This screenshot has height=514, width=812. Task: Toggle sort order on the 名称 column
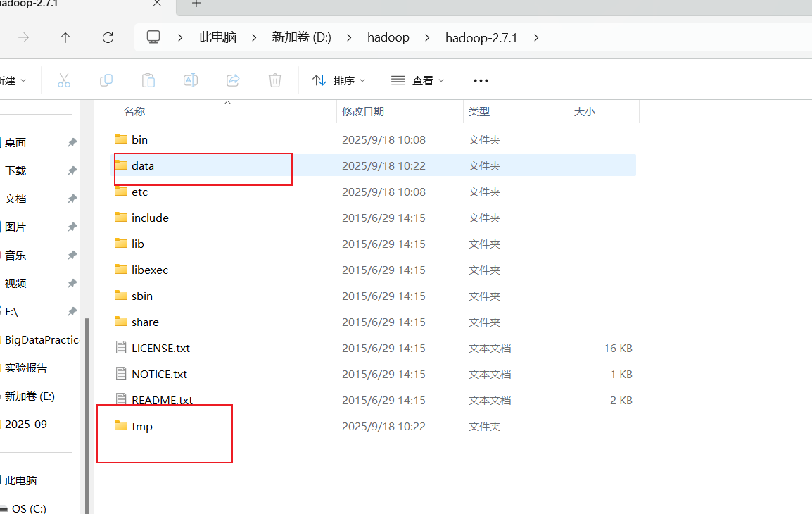[134, 111]
